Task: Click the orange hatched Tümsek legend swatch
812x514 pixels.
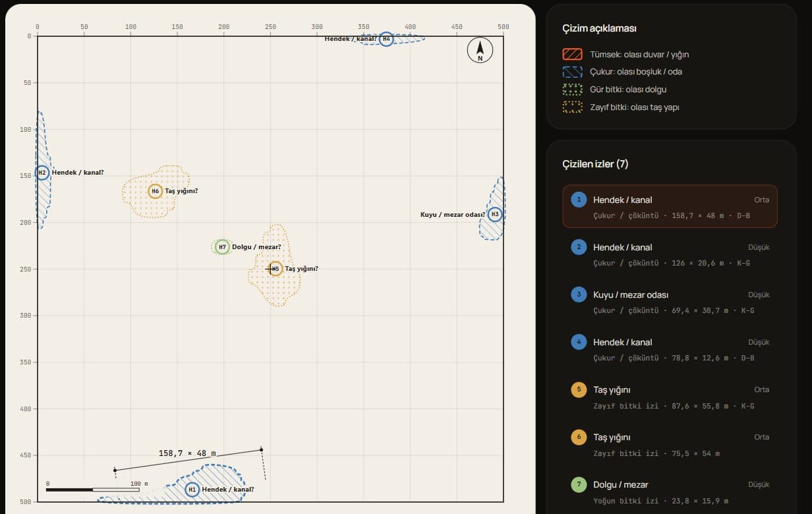Action: tap(572, 55)
